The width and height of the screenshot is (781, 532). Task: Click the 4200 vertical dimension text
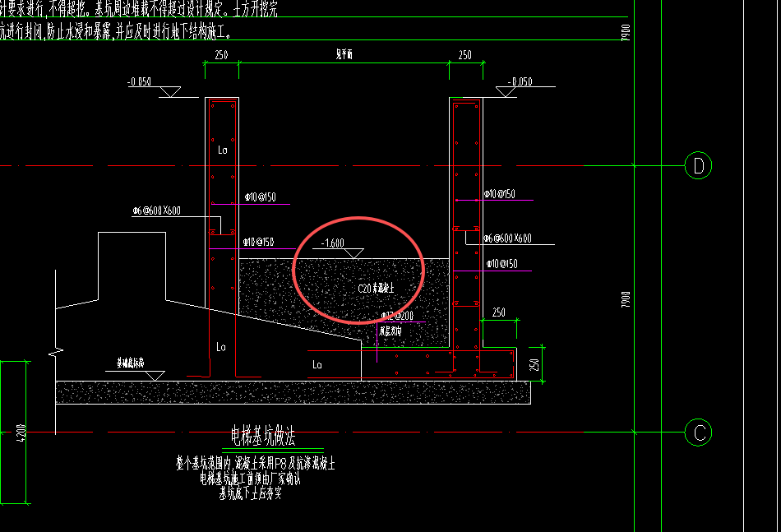coord(21,434)
